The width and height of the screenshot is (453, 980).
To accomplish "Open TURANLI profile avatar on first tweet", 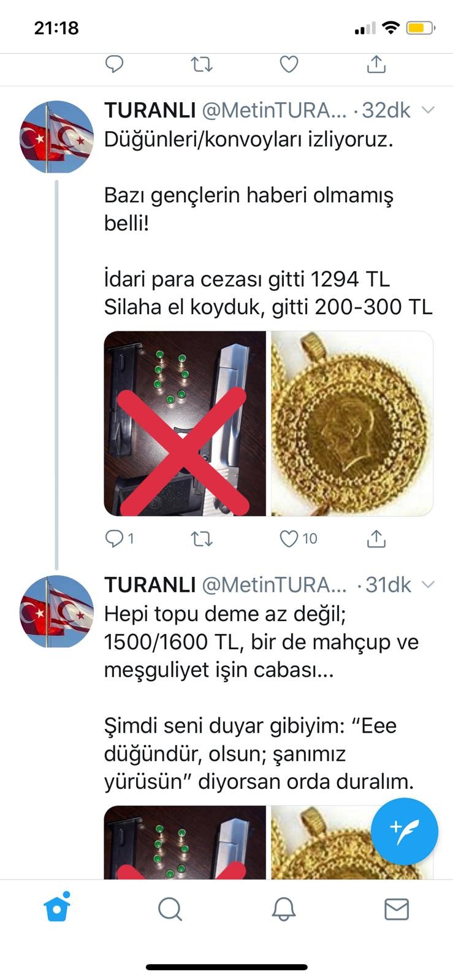I will 57,137.
